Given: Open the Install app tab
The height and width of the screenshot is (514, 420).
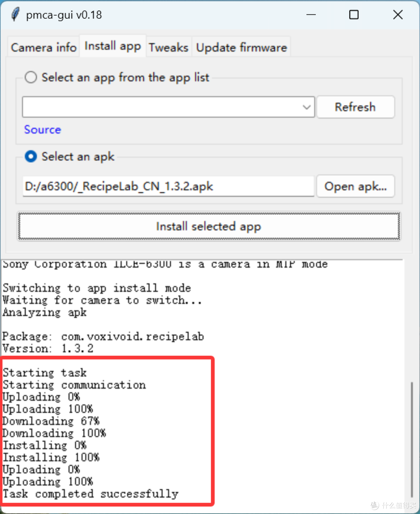Looking at the screenshot, I should coord(113,46).
